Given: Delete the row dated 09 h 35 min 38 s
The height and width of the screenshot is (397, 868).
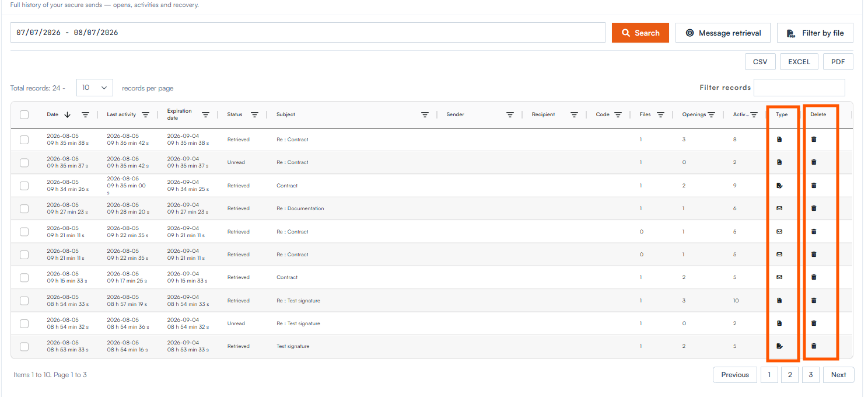Looking at the screenshot, I should coord(814,140).
